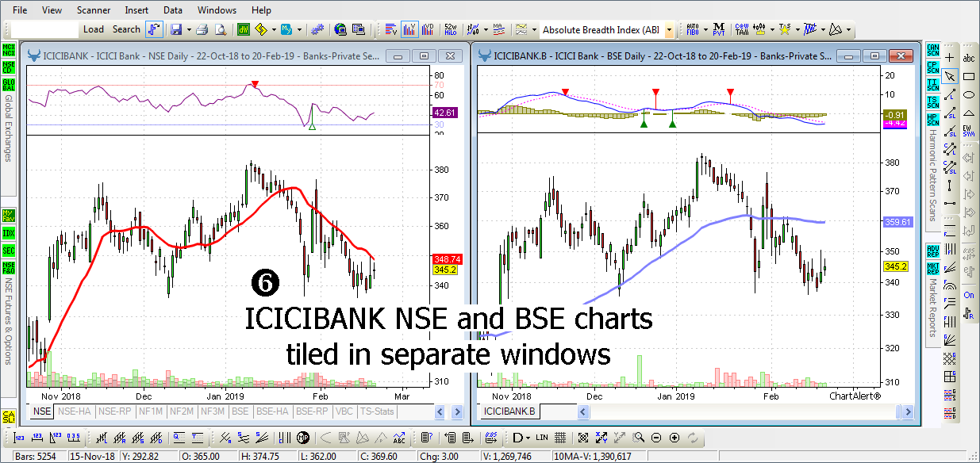Click the EW SYM Elliott Wave icon

pos(969,132)
